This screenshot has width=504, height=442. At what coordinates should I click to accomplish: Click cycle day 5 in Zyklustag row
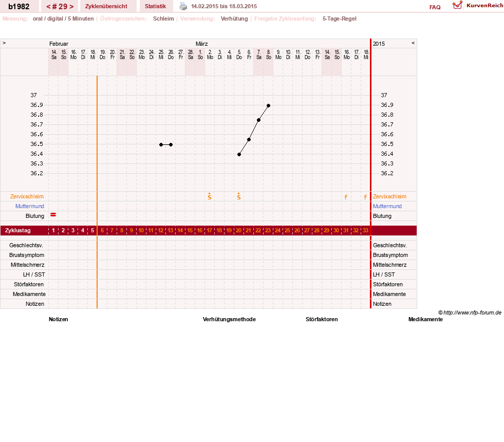point(92,230)
